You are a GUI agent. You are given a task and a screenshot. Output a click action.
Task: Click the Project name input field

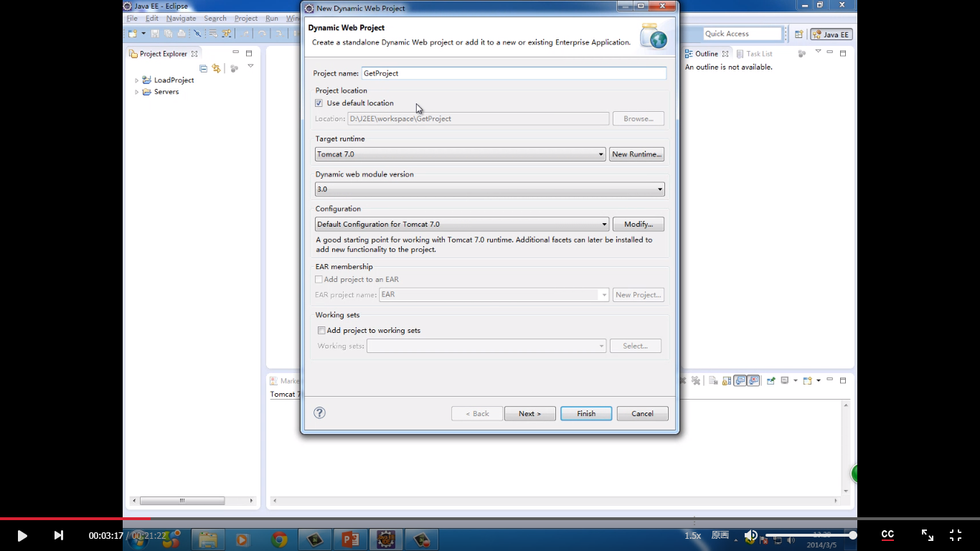[x=514, y=73]
